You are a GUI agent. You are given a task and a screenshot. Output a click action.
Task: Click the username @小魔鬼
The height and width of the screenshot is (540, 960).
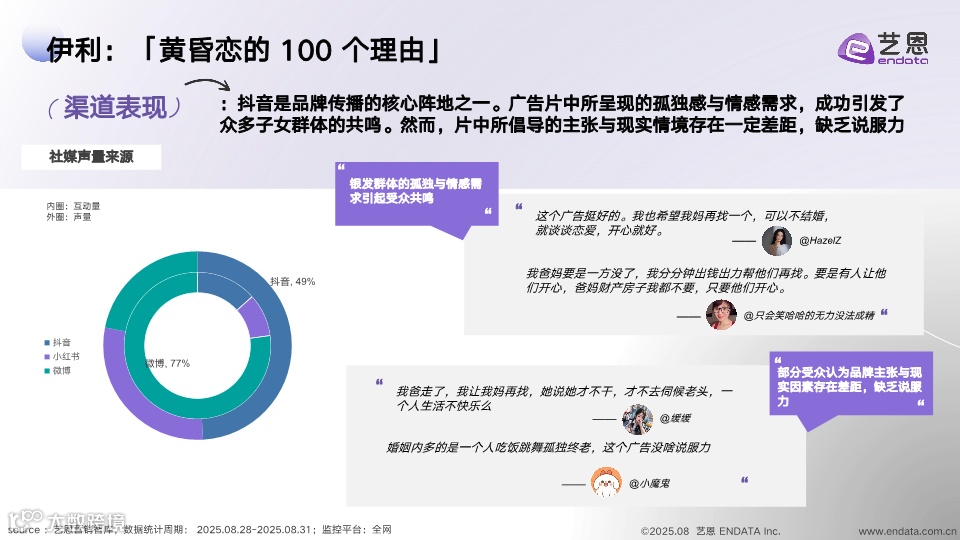pos(649,483)
